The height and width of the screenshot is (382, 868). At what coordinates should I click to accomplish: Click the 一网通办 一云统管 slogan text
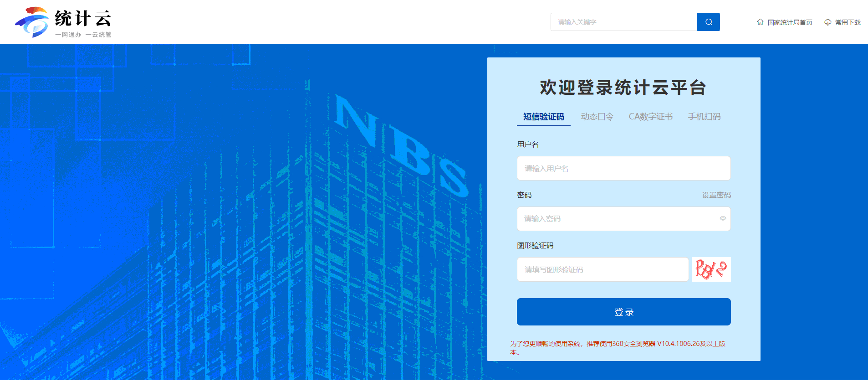(83, 35)
